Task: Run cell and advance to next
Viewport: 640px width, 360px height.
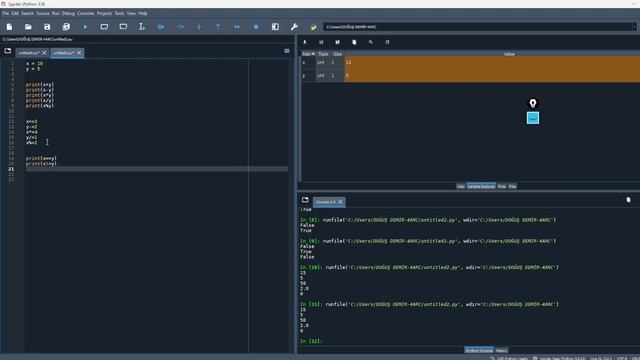Action: [x=123, y=27]
